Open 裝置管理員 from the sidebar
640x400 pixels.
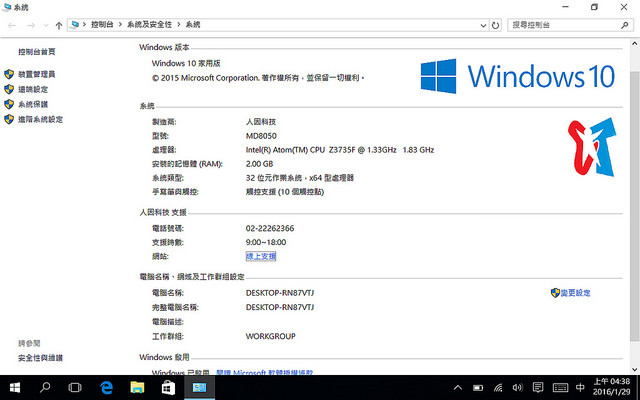37,74
